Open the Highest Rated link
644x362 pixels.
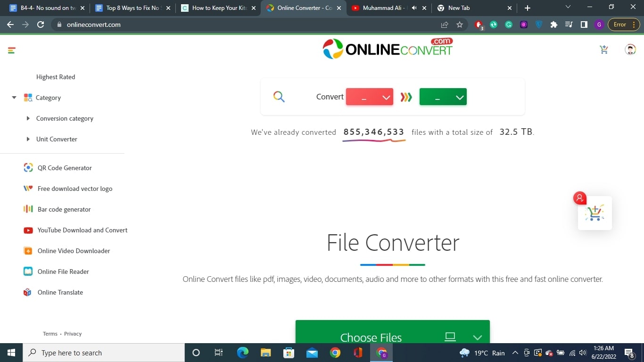(x=56, y=77)
